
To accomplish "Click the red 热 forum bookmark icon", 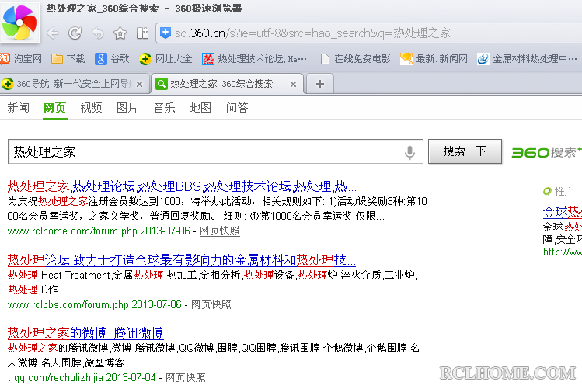I will (x=208, y=58).
